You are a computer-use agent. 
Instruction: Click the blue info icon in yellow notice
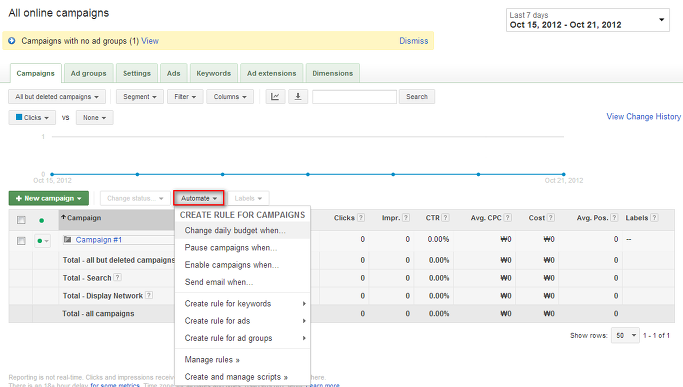click(x=12, y=41)
